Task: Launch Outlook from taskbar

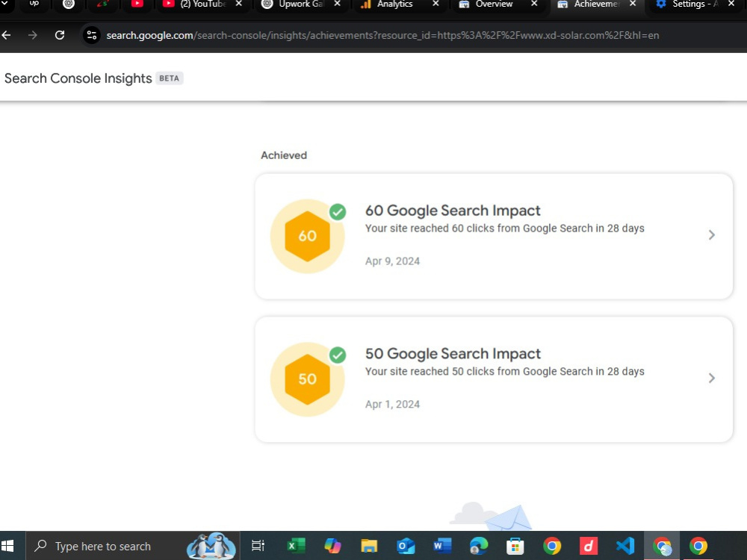Action: pos(406,546)
